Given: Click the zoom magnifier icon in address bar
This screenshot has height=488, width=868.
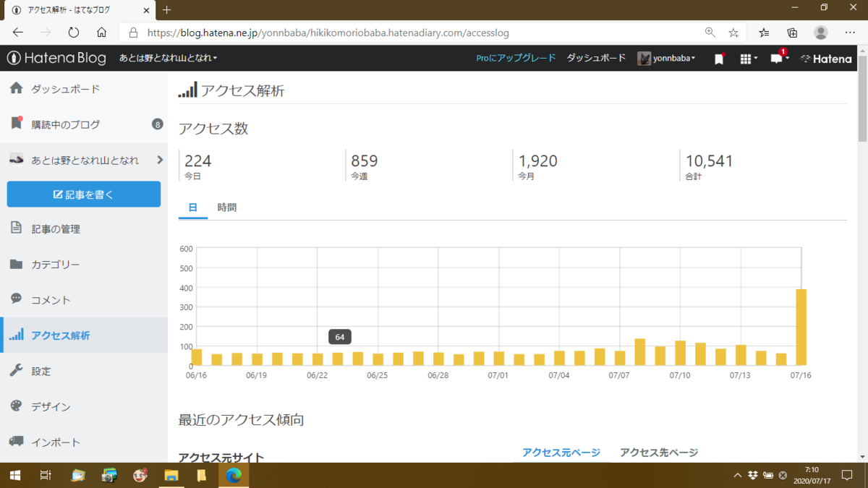Looking at the screenshot, I should (710, 33).
